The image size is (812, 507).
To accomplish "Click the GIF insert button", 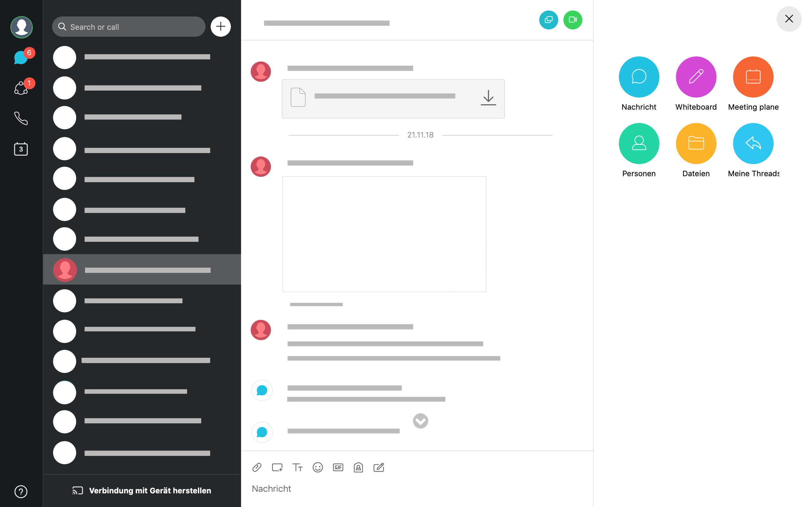I will [338, 467].
